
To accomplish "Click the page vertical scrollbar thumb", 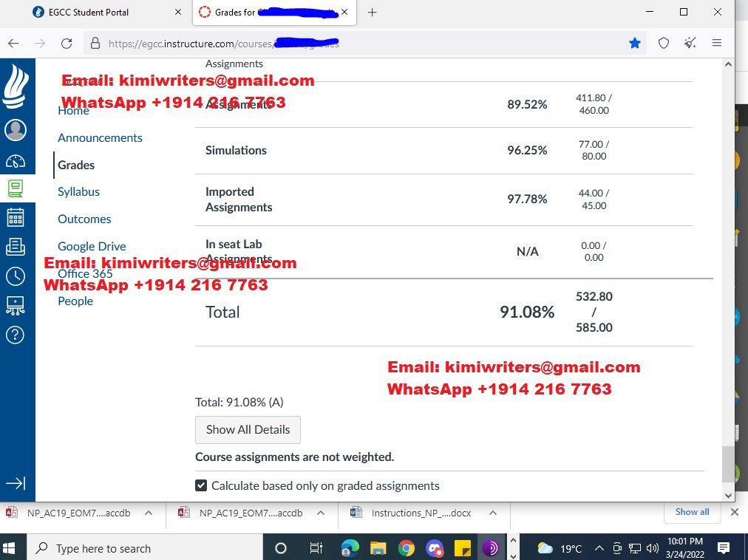I will coord(727,464).
